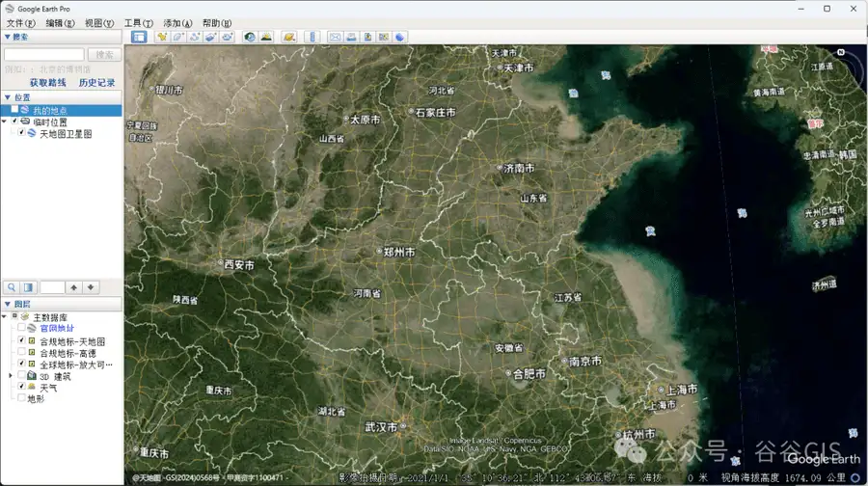868x486 pixels.
Task: Collapse the 搜索 panel triangle
Action: coord(7,37)
